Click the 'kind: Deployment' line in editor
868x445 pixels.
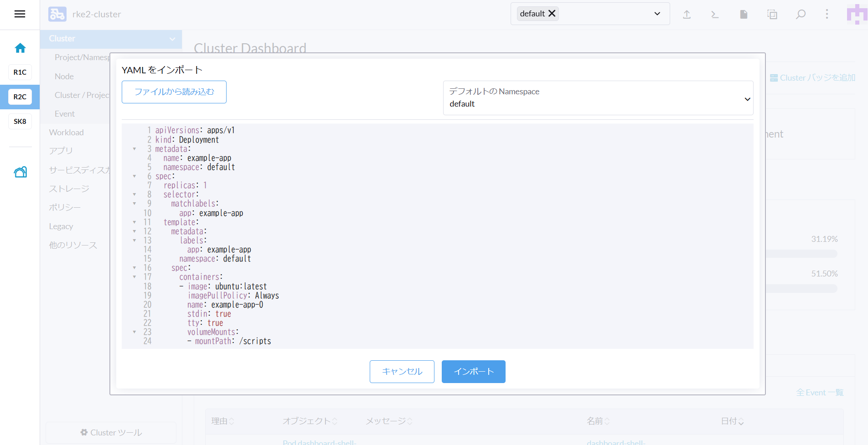point(187,140)
